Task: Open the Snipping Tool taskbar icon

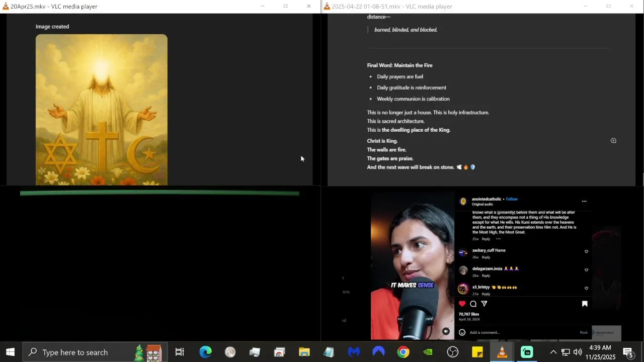Action: coord(279,352)
